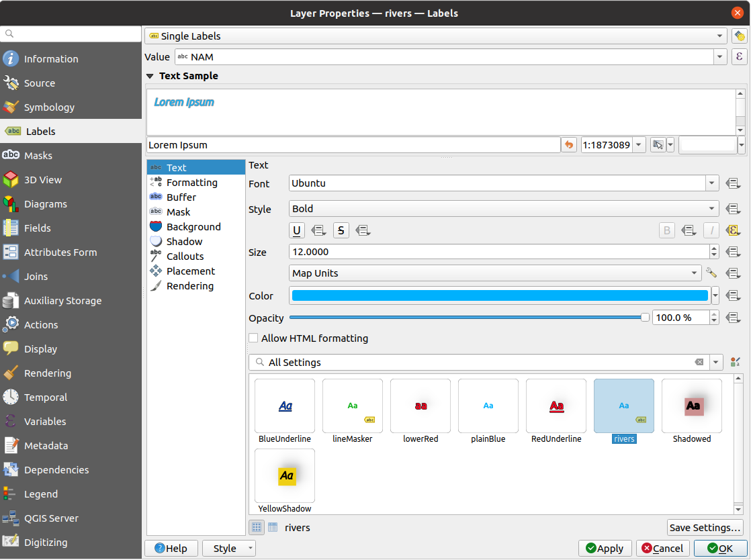Click the Save Settings button
This screenshot has height=560, width=751.
coord(705,528)
